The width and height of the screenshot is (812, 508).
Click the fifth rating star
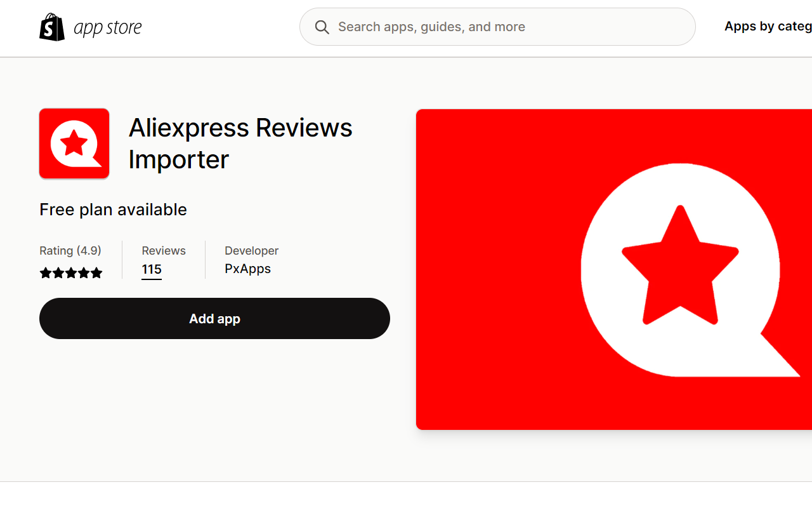96,272
